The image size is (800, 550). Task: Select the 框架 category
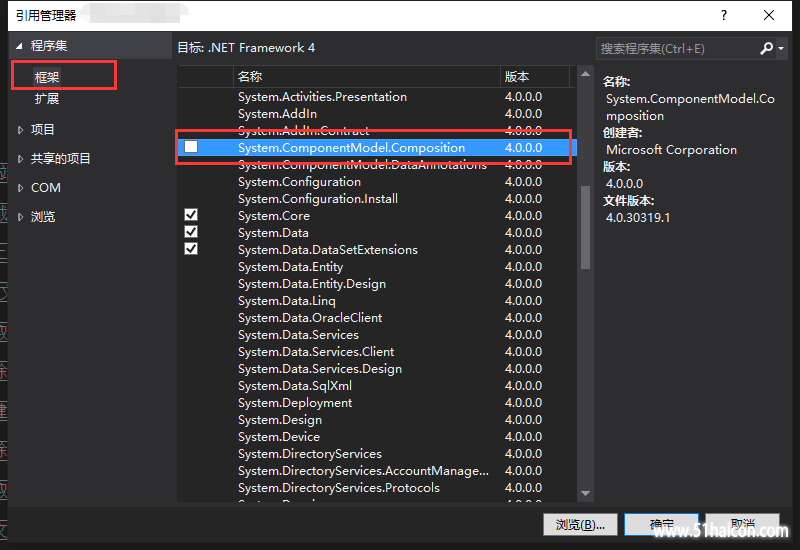[x=47, y=77]
